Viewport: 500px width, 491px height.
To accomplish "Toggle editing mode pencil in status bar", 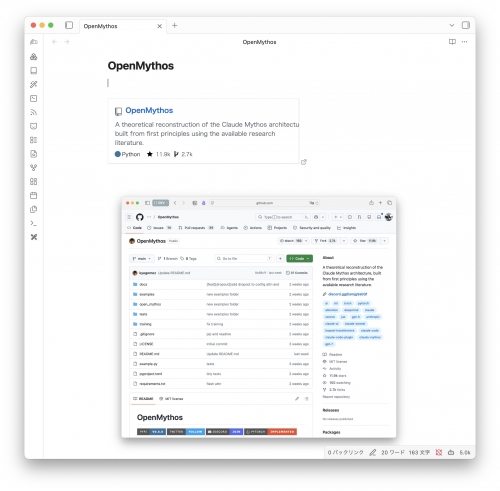I will coord(373,452).
